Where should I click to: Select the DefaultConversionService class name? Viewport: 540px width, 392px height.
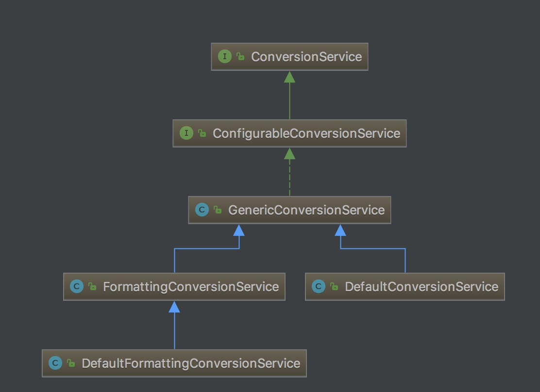[421, 287]
